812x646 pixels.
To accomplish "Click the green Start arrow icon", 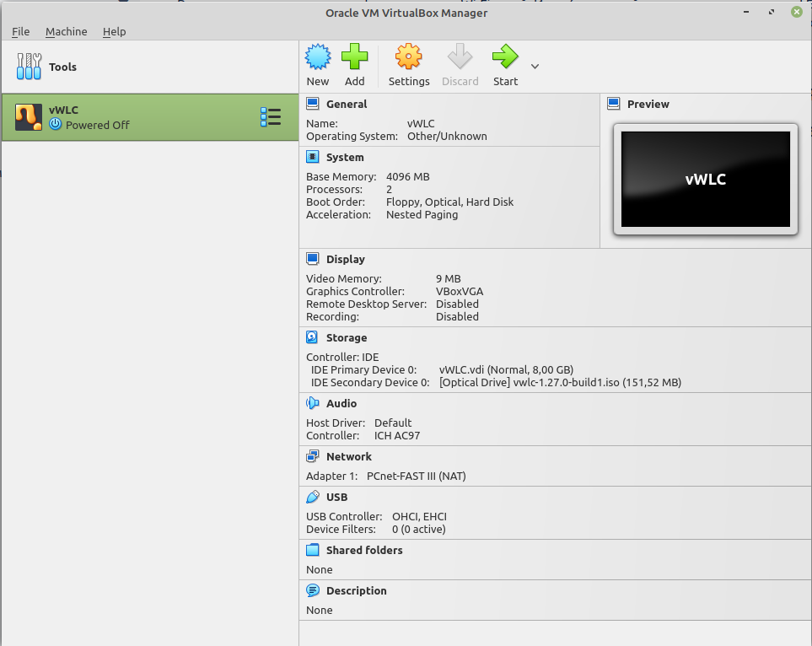I will click(x=505, y=57).
